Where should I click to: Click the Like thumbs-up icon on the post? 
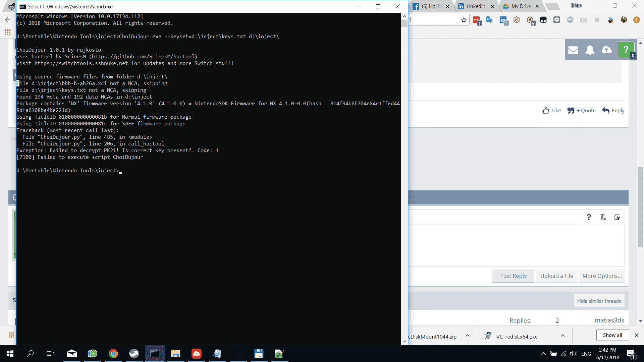[x=546, y=111]
